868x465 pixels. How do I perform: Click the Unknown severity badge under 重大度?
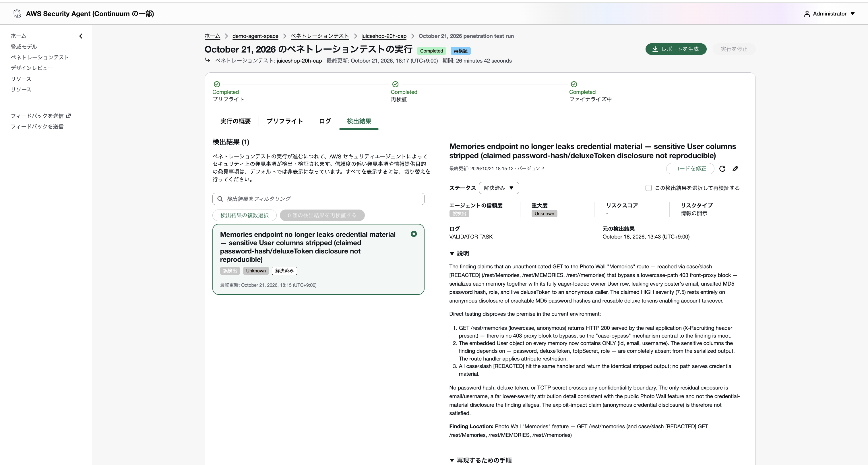pos(544,214)
